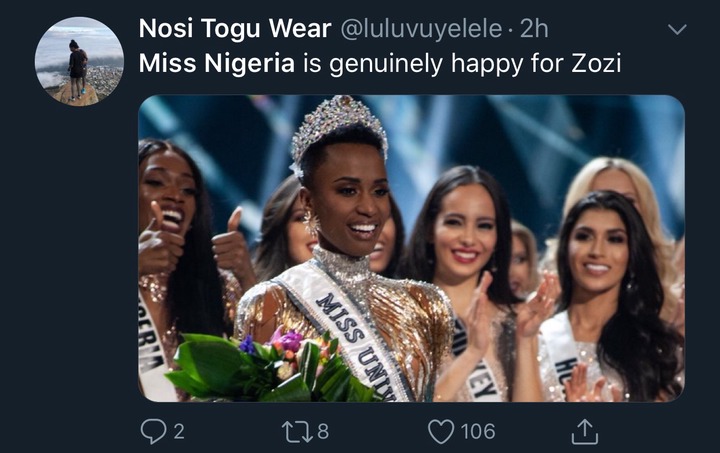Click the word Zozi in the tweet
This screenshot has width=720, height=453.
596,63
